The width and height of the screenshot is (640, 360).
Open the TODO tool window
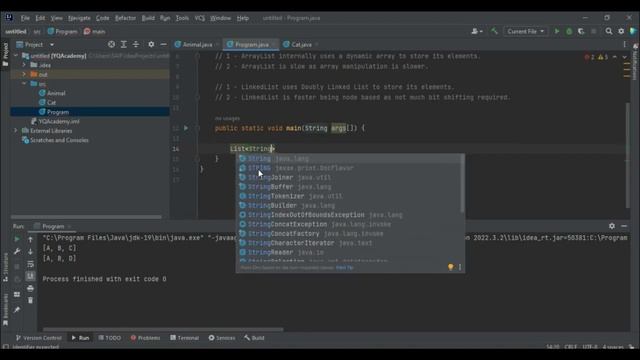110,338
